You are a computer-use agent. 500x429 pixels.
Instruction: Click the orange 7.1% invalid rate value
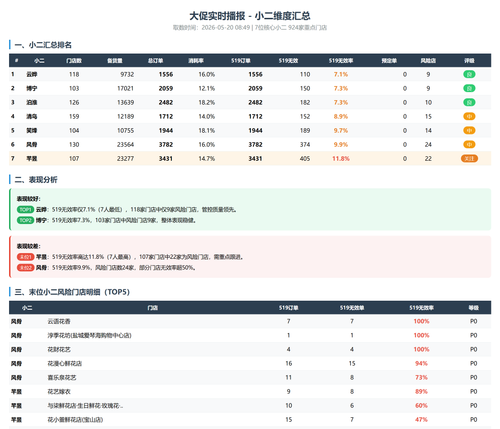(341, 74)
